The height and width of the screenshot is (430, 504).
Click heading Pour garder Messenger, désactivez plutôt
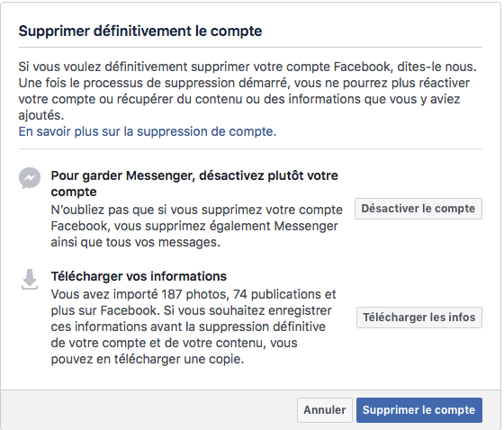click(194, 184)
